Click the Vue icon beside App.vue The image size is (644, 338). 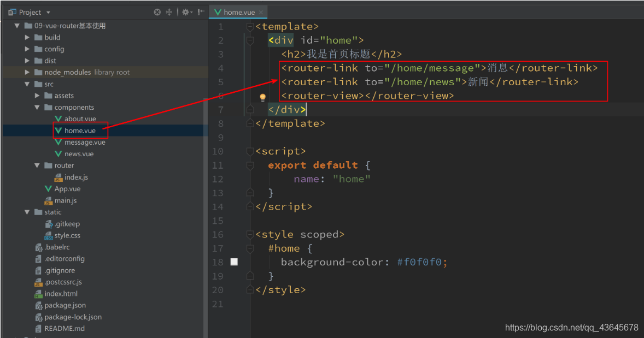pyautogui.click(x=49, y=189)
